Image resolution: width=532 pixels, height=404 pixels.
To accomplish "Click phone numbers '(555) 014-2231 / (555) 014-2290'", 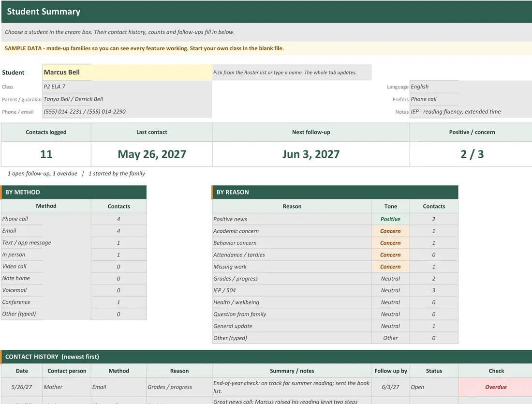I will coord(127,112).
